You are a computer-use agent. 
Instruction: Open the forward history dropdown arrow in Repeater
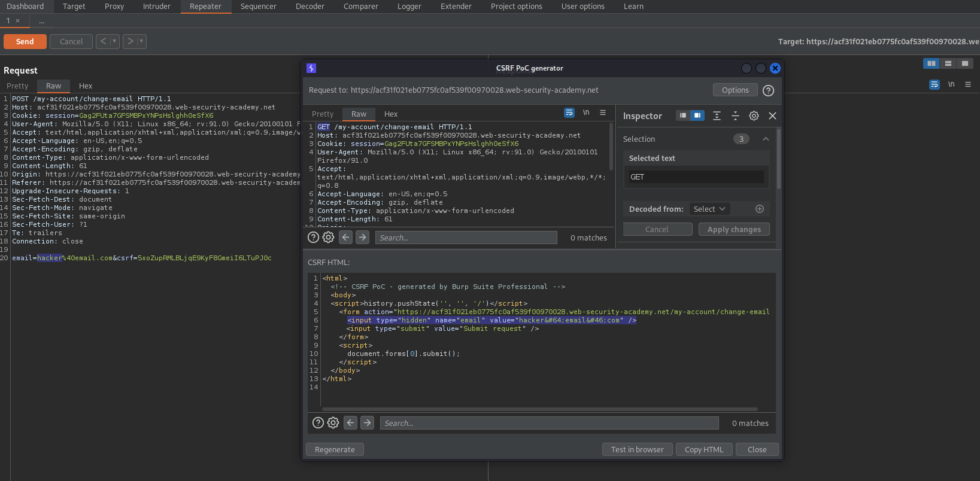pyautogui.click(x=141, y=41)
